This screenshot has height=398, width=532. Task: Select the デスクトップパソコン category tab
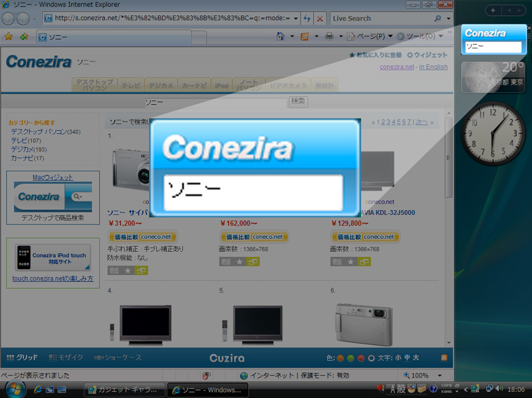(x=94, y=85)
